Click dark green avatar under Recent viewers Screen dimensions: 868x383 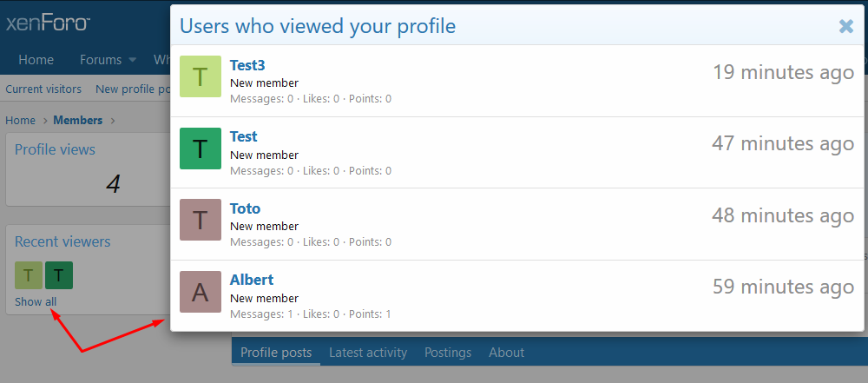tap(59, 275)
